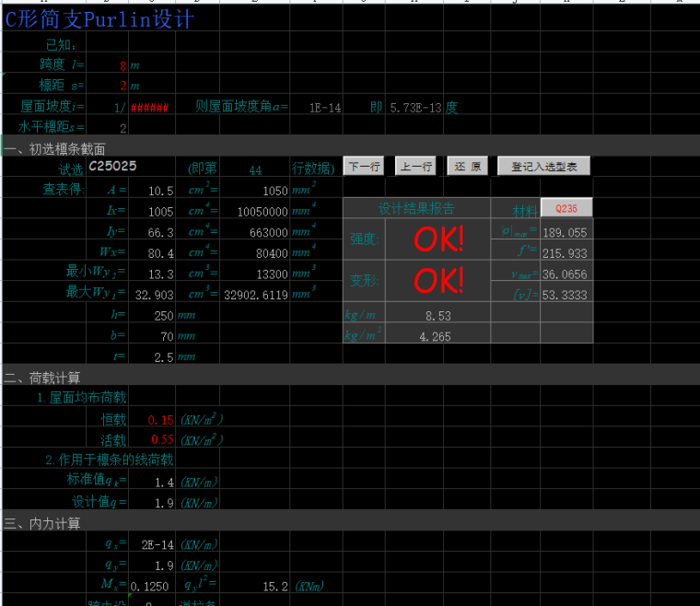Select the title cell C形简支Purlin设计
This screenshot has height=606, width=700.
(99, 19)
